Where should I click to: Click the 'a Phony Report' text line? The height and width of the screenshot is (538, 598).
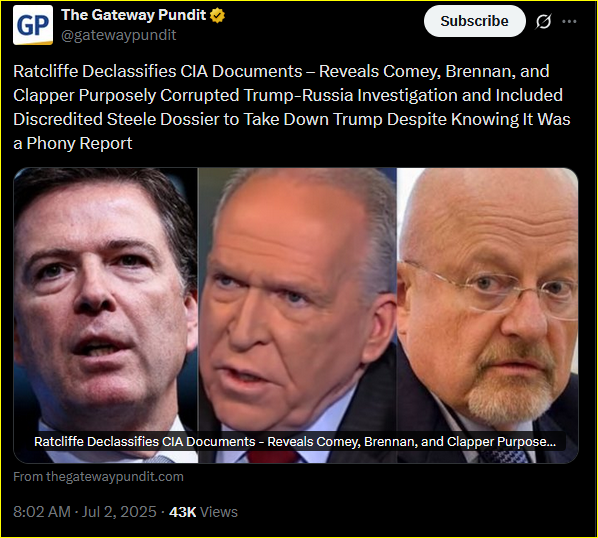click(72, 143)
